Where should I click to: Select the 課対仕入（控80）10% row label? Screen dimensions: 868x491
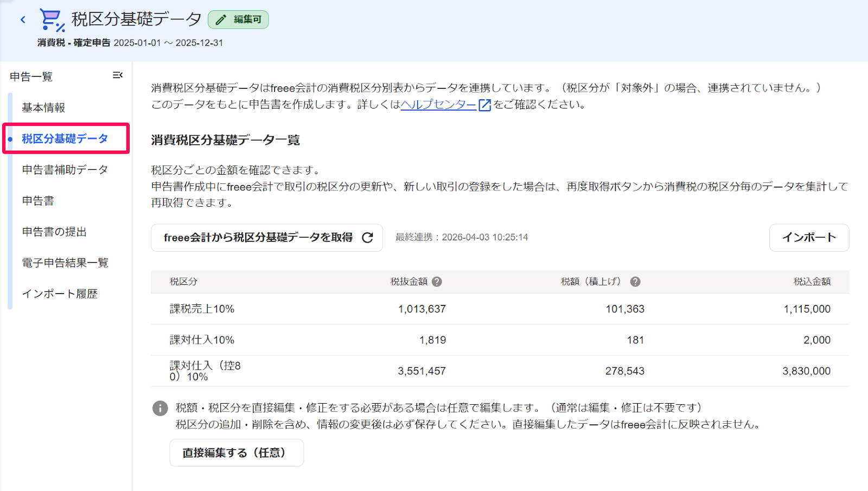(205, 371)
